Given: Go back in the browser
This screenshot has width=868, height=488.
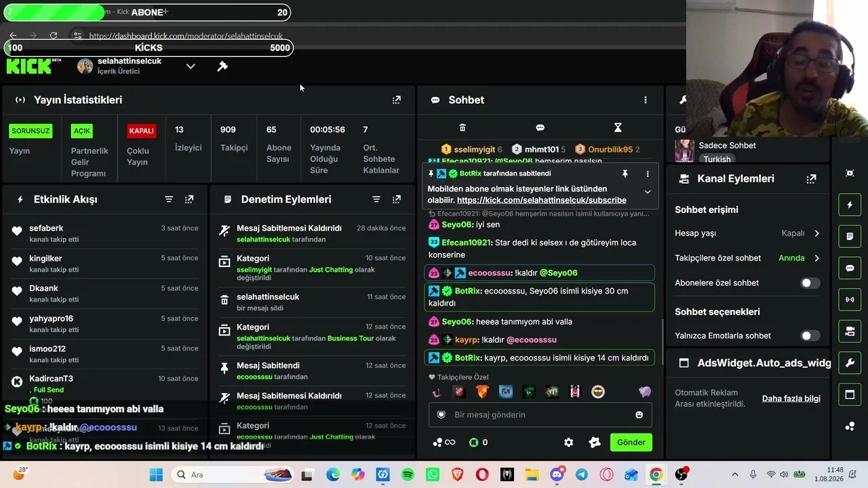Looking at the screenshot, I should click(13, 35).
